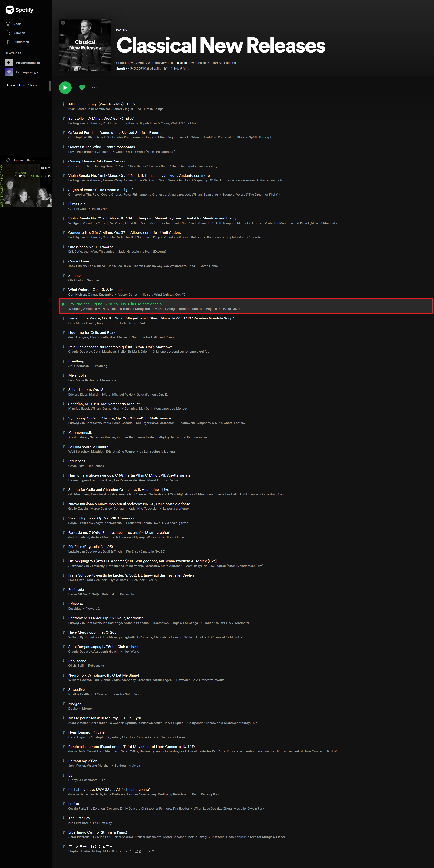Click the music note icon beside Summer
Image resolution: width=434 pixels, height=868 pixels.
[64, 275]
